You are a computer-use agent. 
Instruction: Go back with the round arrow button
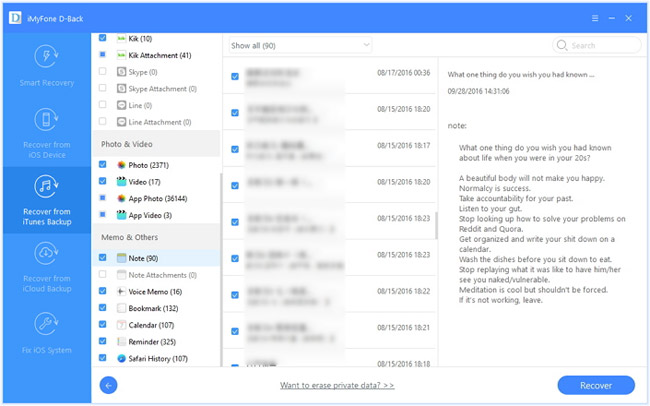click(x=108, y=385)
